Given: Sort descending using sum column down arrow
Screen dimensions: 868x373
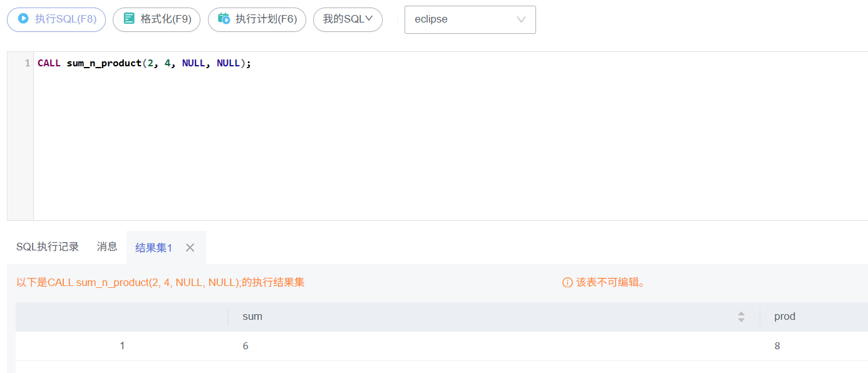Looking at the screenshot, I should click(x=741, y=320).
